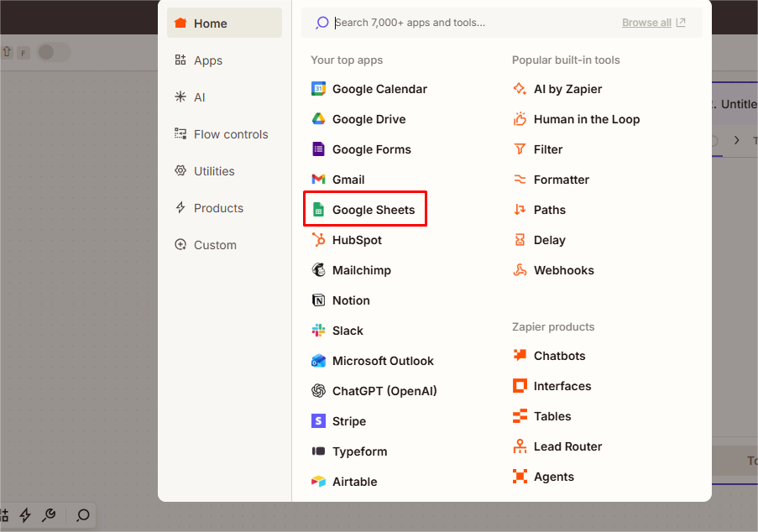This screenshot has height=532, width=758.
Task: Open the Home tab in sidebar
Action: point(224,23)
